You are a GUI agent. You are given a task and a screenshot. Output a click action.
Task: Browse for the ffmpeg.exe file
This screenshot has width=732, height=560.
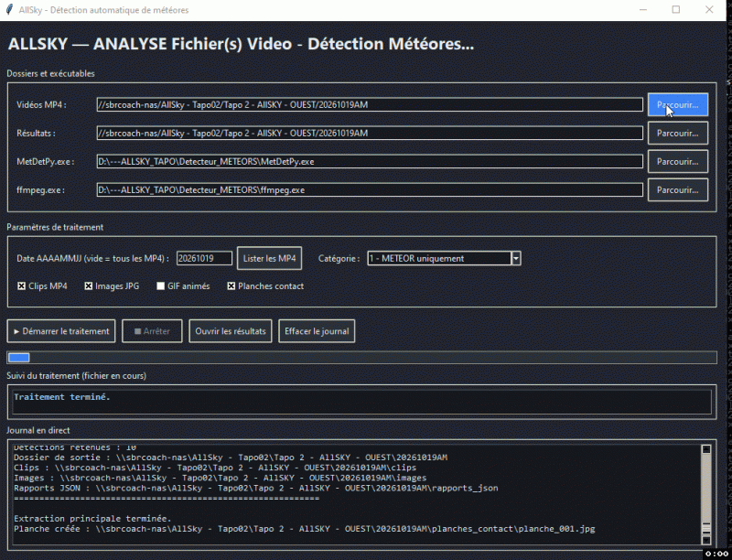coord(677,190)
